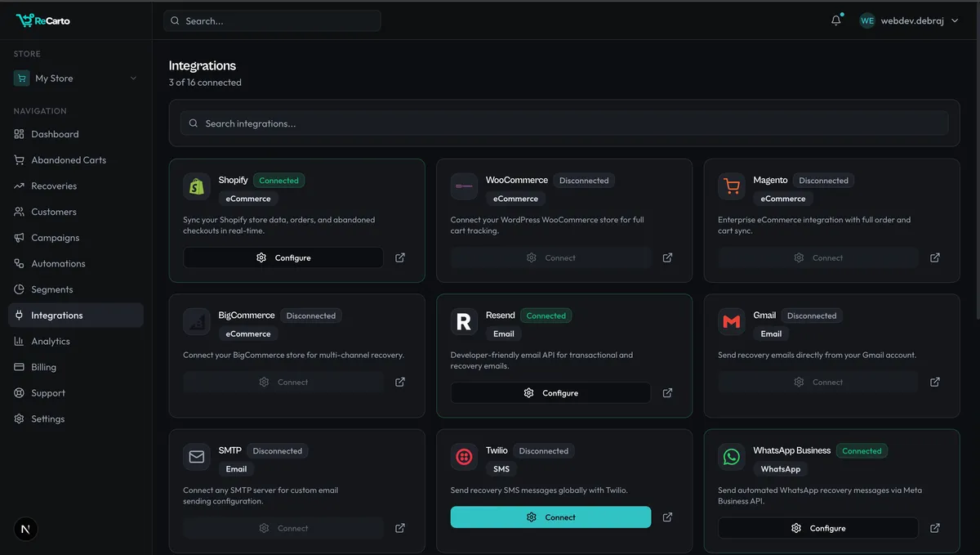
Task: Open SMTP external link icon
Action: [400, 528]
